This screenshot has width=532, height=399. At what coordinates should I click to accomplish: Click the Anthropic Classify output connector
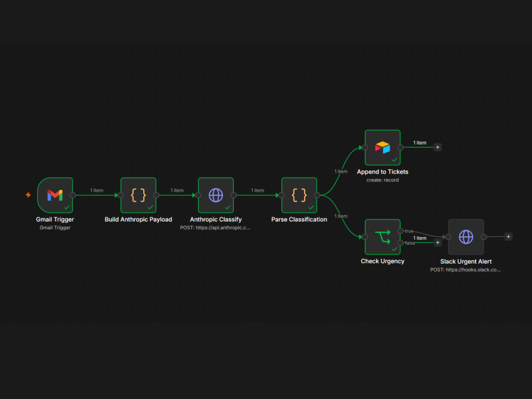pos(234,195)
